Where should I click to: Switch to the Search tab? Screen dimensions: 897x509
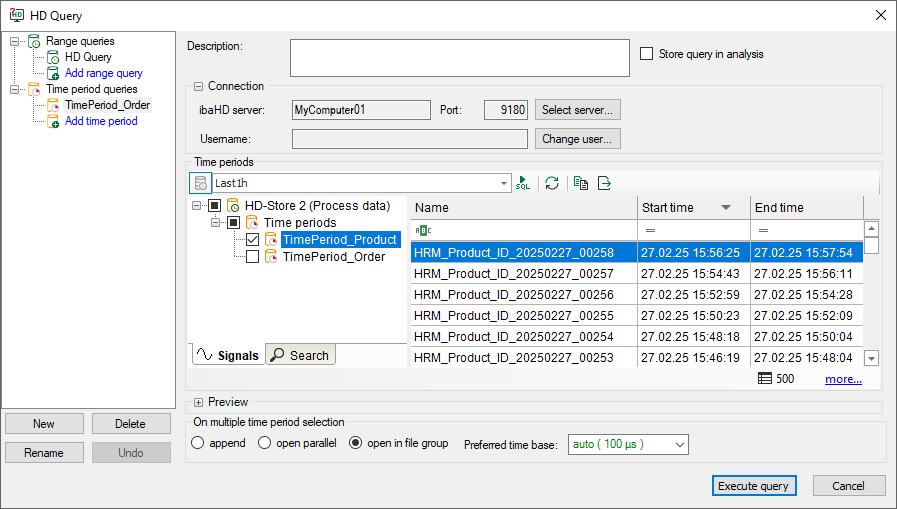[x=300, y=355]
